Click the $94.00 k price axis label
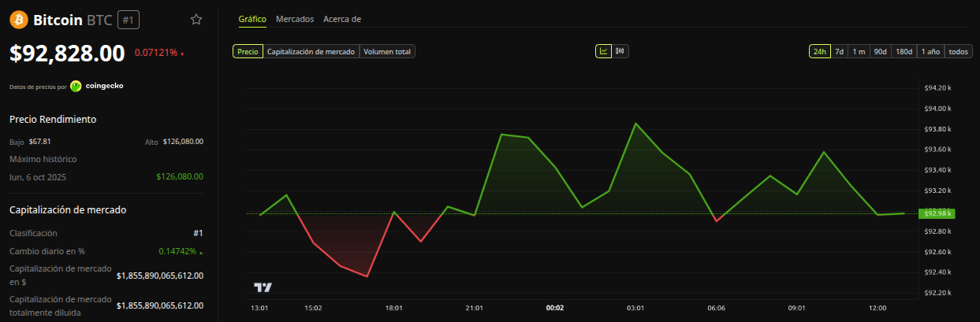The image size is (980, 322). (x=938, y=109)
